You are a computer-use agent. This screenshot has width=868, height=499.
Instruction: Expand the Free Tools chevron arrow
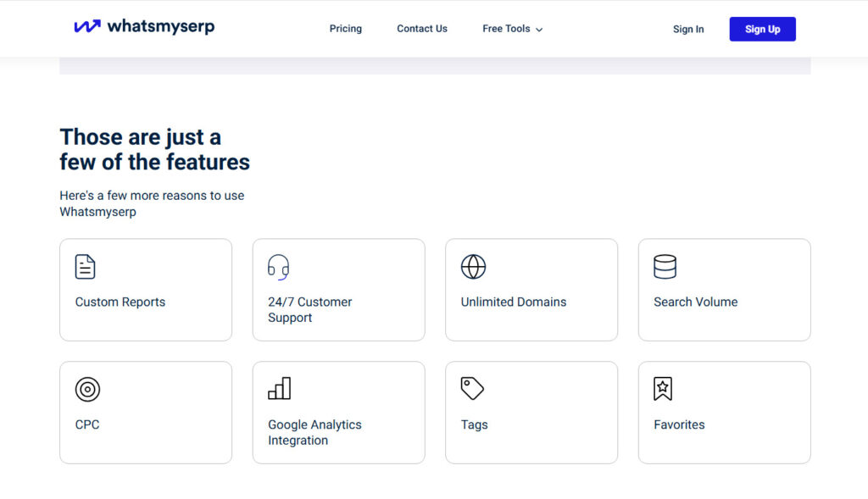click(x=540, y=29)
